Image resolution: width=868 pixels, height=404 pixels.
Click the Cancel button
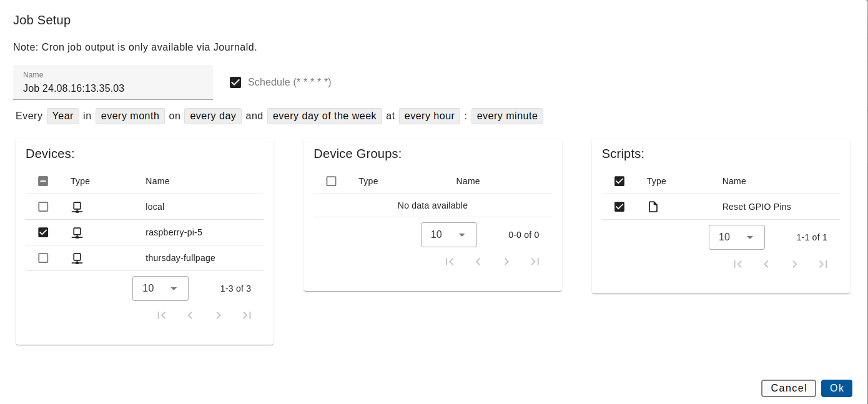click(788, 388)
